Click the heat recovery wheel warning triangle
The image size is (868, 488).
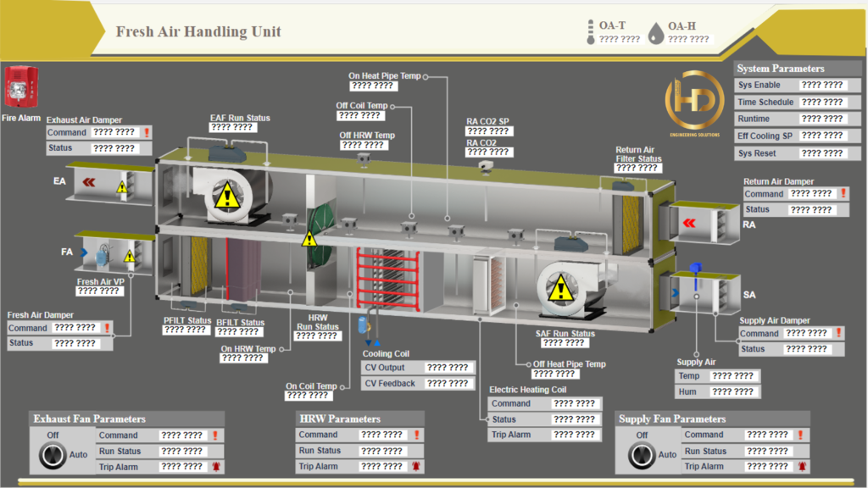click(309, 238)
